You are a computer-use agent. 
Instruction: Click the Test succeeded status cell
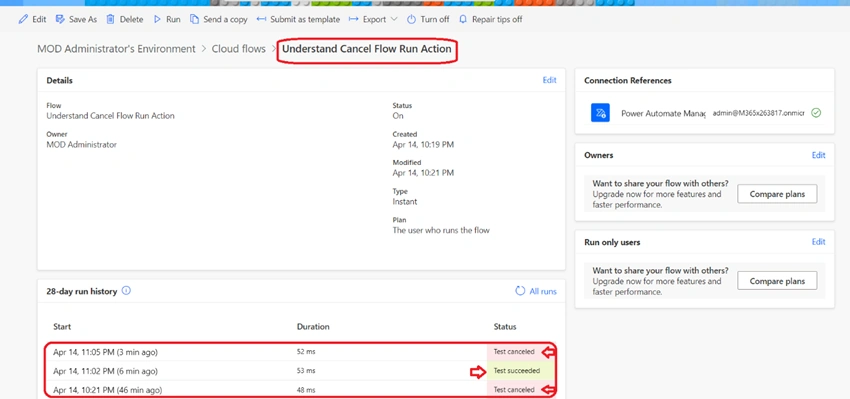(520, 371)
